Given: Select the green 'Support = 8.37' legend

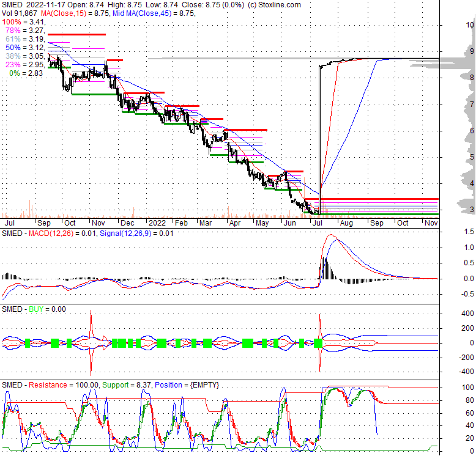Looking at the screenshot, I should coord(127,385).
